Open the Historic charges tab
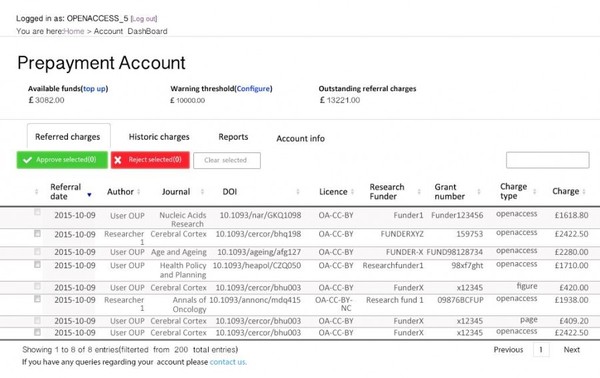 coord(159,137)
